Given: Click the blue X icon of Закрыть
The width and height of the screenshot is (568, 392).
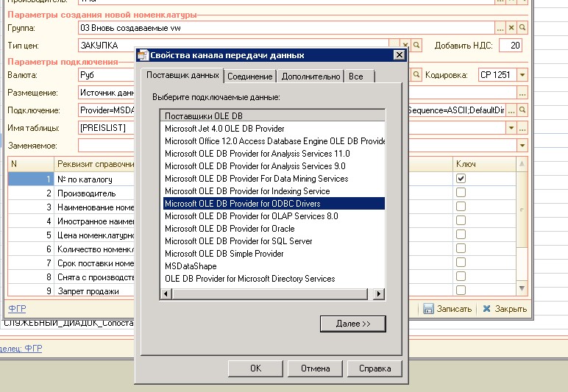Looking at the screenshot, I should pyautogui.click(x=486, y=309).
